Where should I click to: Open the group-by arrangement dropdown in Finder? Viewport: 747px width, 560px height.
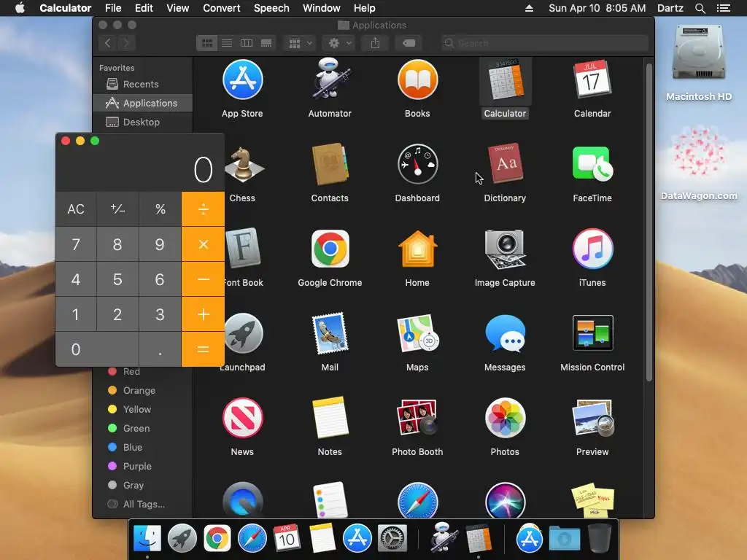click(x=300, y=43)
